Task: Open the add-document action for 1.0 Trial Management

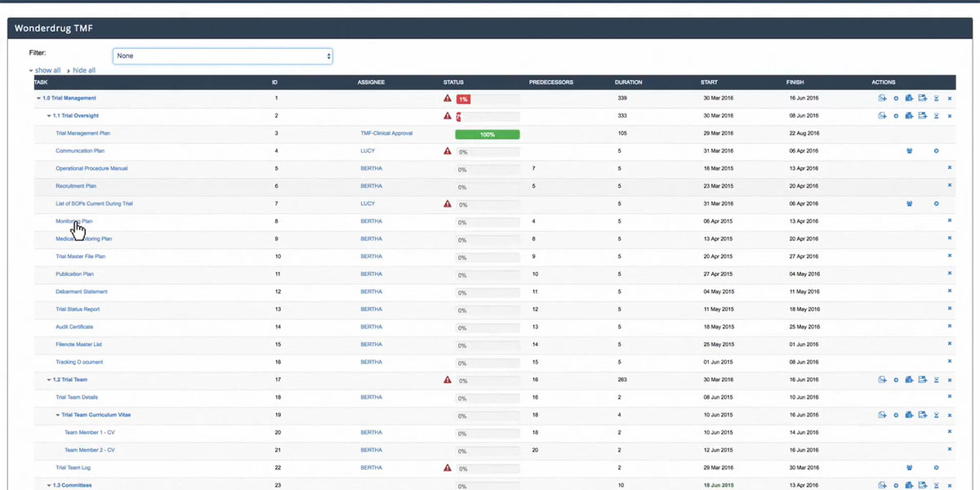Action: point(882,98)
